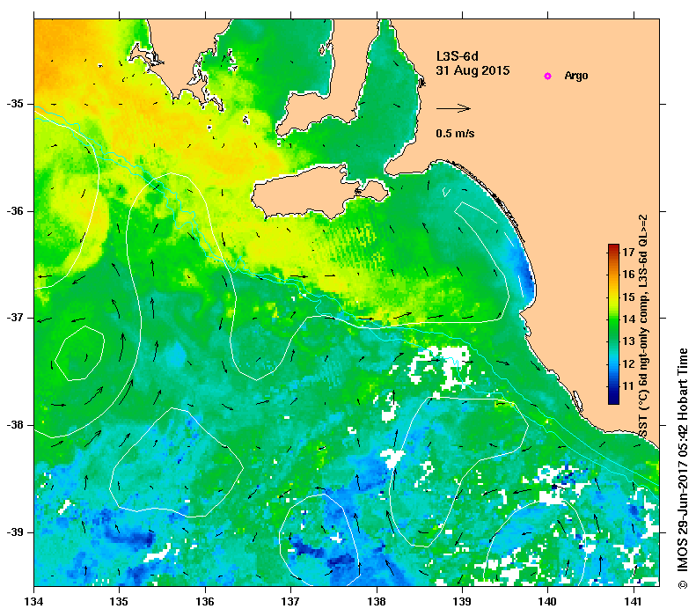Click the SST color scale bar

coord(613,324)
